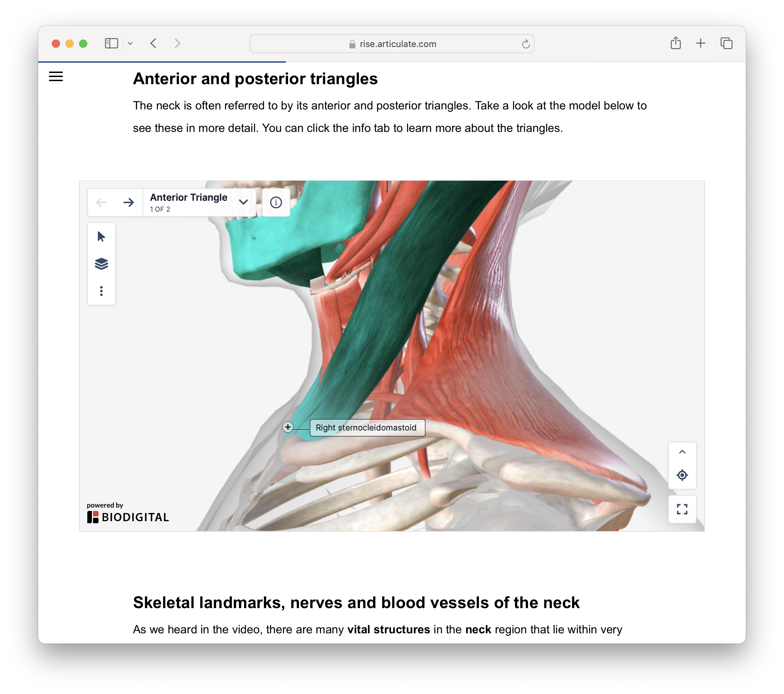784x694 pixels.
Task: Expand the Anterior Triangle chapter dropdown
Action: [x=243, y=202]
